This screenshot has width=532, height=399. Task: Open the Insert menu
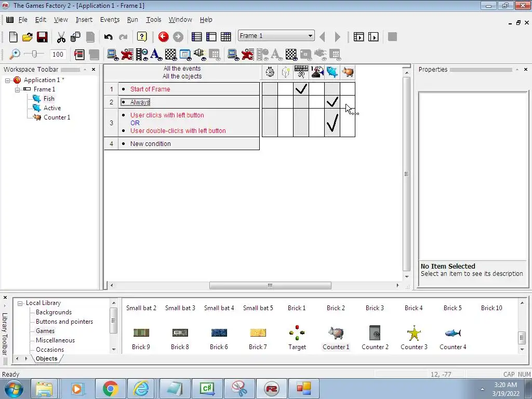coord(84,20)
